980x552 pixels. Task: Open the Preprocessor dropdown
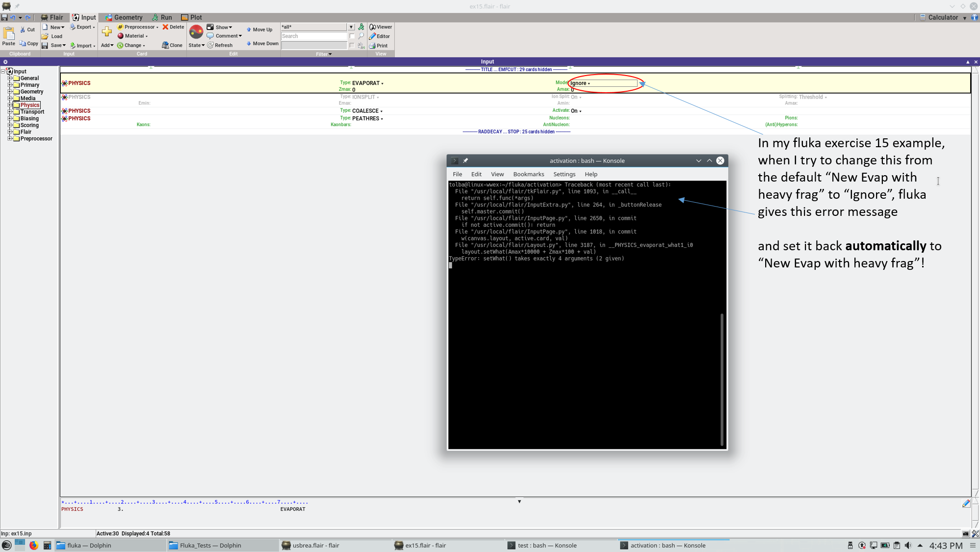(x=138, y=27)
